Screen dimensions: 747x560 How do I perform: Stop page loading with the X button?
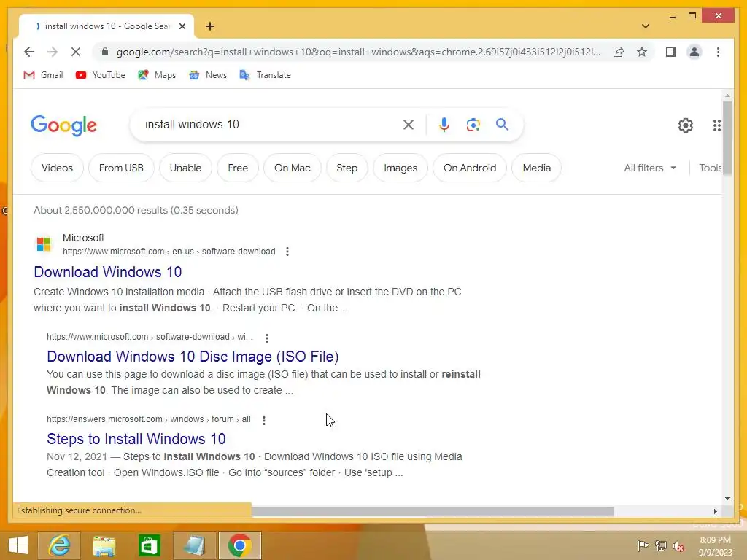tap(76, 52)
